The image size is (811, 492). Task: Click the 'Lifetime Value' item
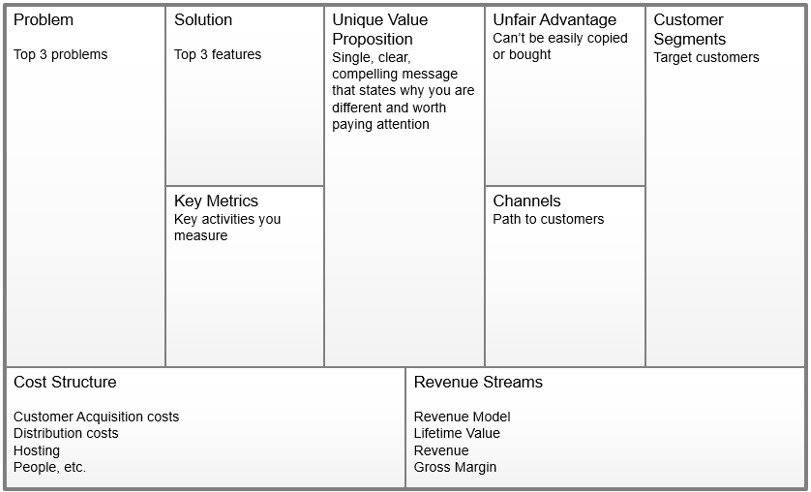point(457,434)
